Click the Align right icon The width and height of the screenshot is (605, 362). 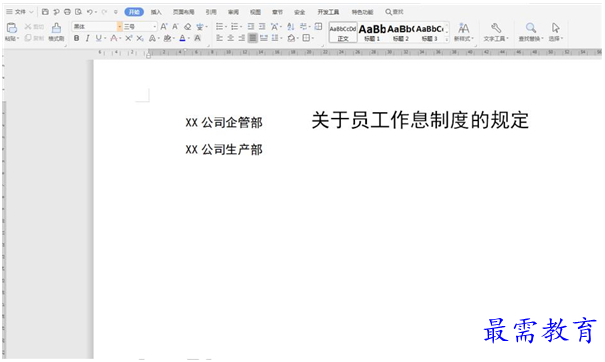(x=242, y=38)
